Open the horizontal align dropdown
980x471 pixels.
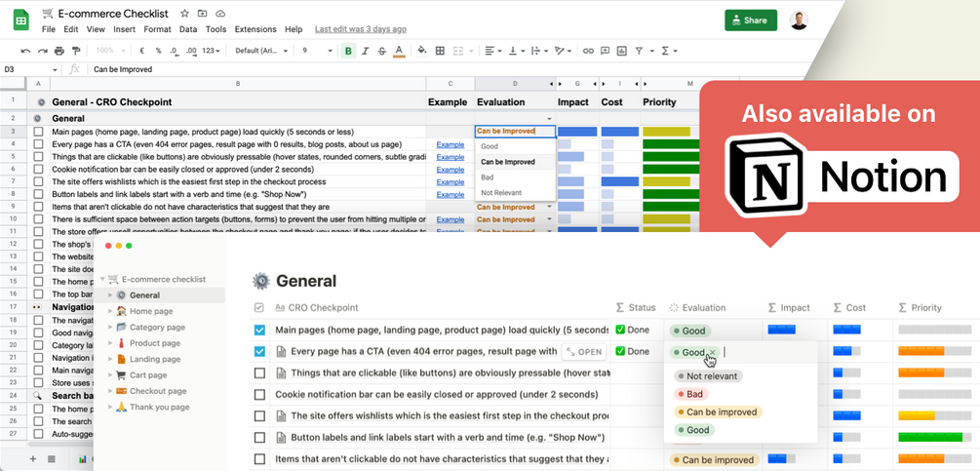point(493,52)
